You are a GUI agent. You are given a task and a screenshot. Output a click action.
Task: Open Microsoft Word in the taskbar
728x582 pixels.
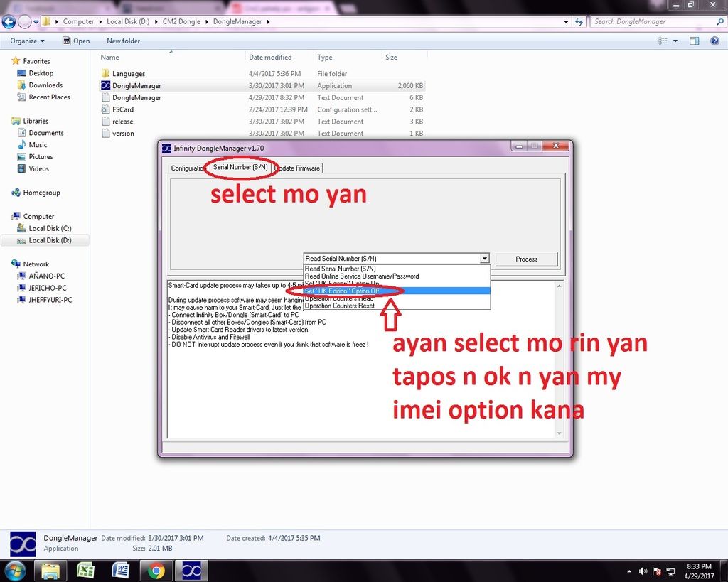(x=121, y=570)
